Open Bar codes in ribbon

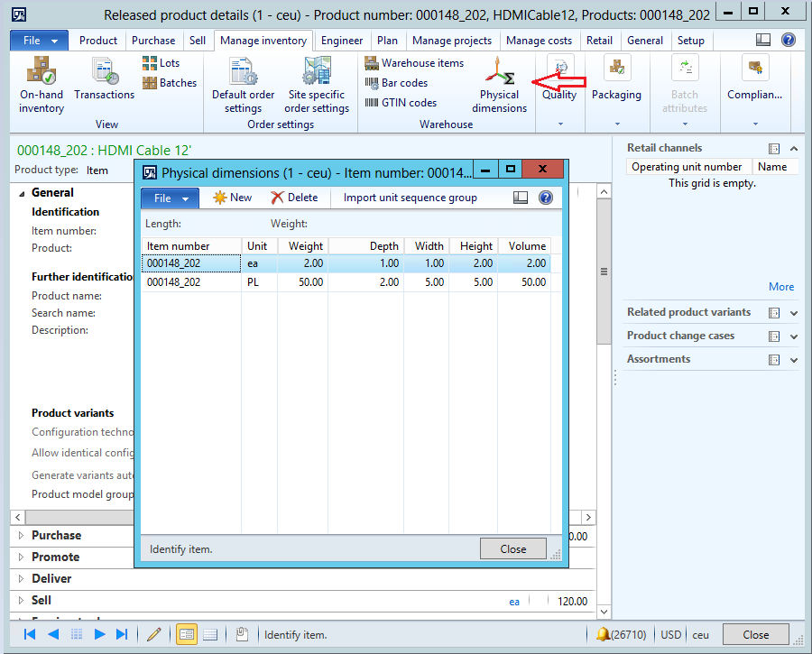396,83
